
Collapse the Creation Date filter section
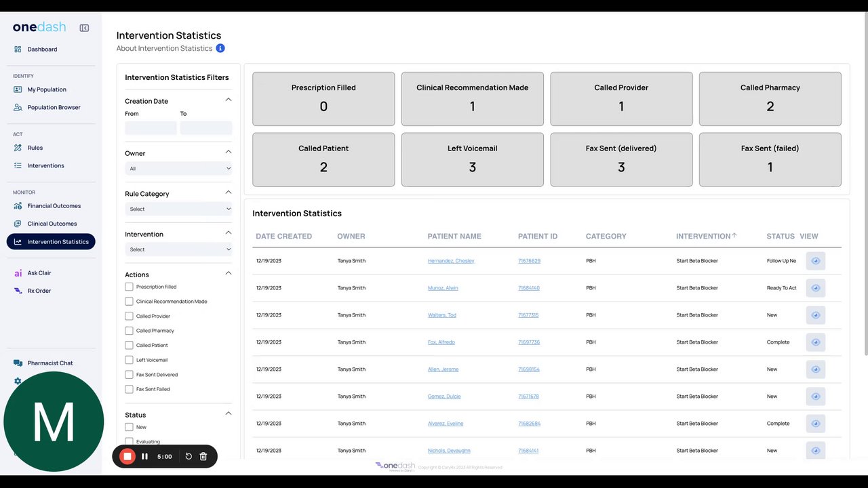tap(228, 100)
